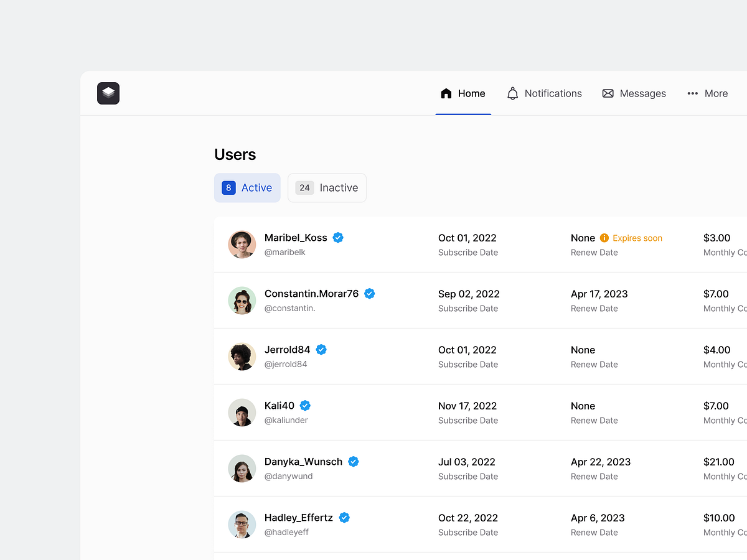Screen dimensions: 747x560
Task: Open the More navigation menu
Action: coord(707,93)
